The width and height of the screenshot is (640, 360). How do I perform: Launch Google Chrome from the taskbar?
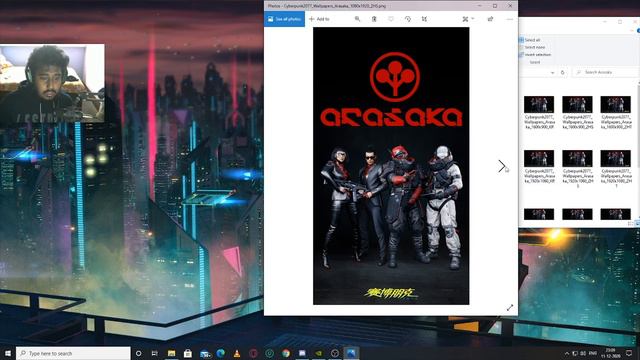(x=286, y=353)
